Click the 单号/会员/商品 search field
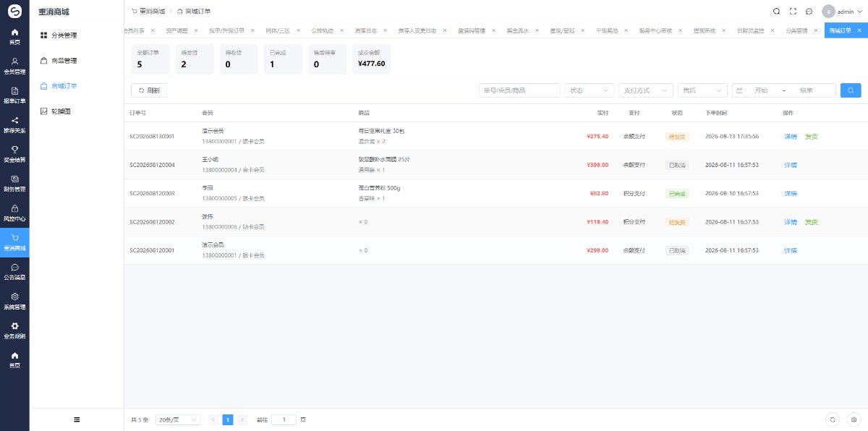 [519, 90]
